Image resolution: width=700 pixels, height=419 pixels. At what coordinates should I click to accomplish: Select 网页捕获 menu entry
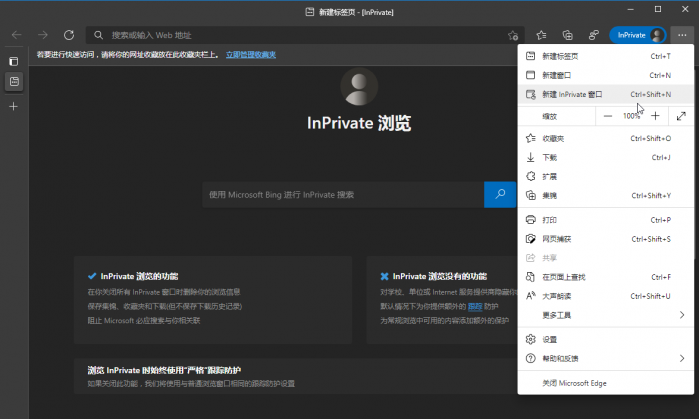click(557, 239)
